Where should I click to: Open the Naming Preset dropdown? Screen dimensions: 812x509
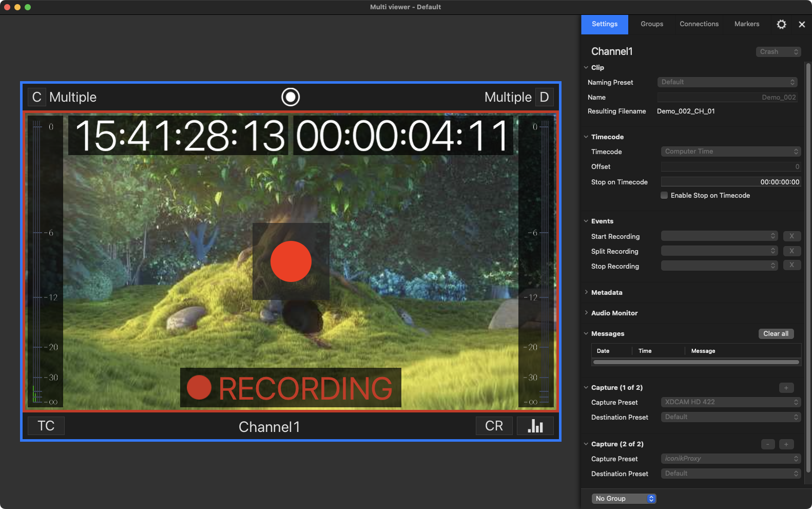tap(727, 82)
